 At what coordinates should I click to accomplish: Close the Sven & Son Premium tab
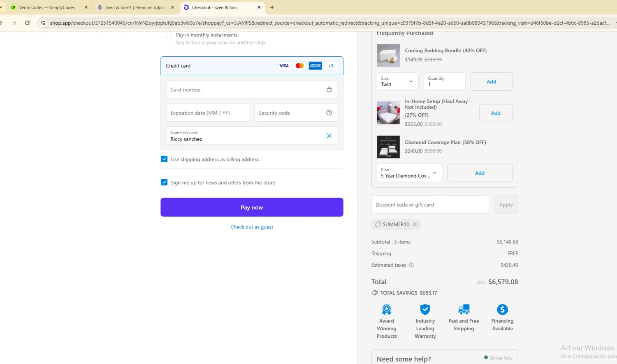(x=172, y=7)
